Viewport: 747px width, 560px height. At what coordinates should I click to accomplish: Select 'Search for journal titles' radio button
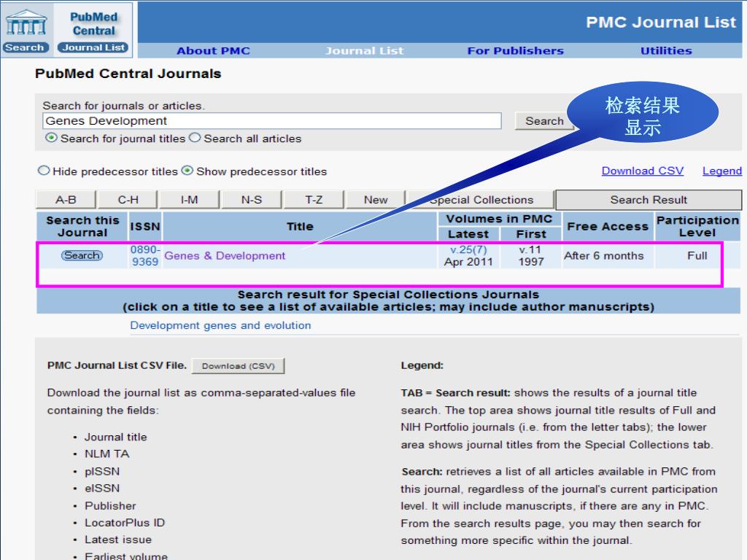(x=52, y=138)
